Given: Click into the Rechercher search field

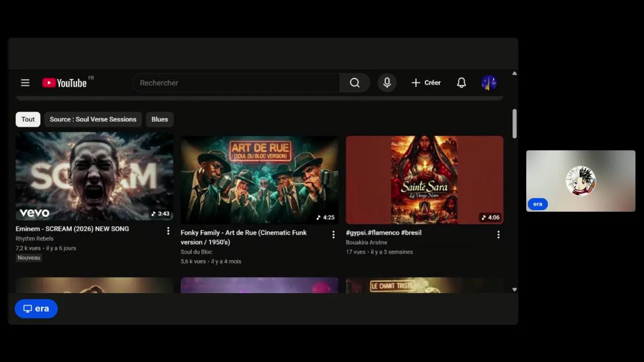Looking at the screenshot, I should click(x=236, y=83).
